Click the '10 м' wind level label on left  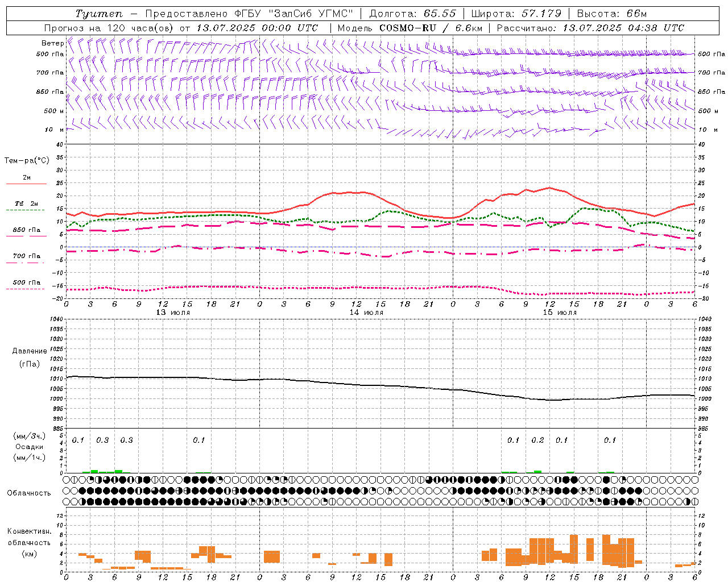pos(54,130)
